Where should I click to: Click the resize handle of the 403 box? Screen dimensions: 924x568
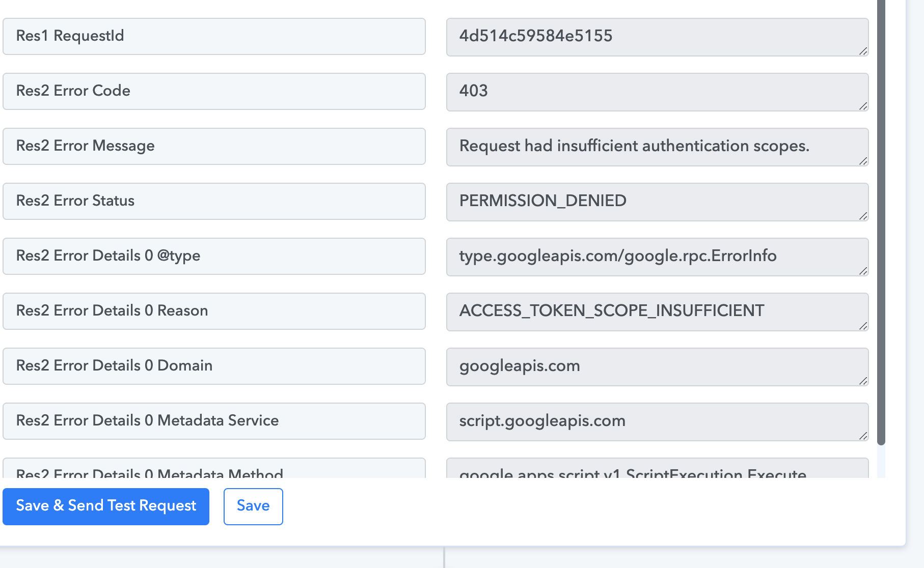(x=863, y=106)
